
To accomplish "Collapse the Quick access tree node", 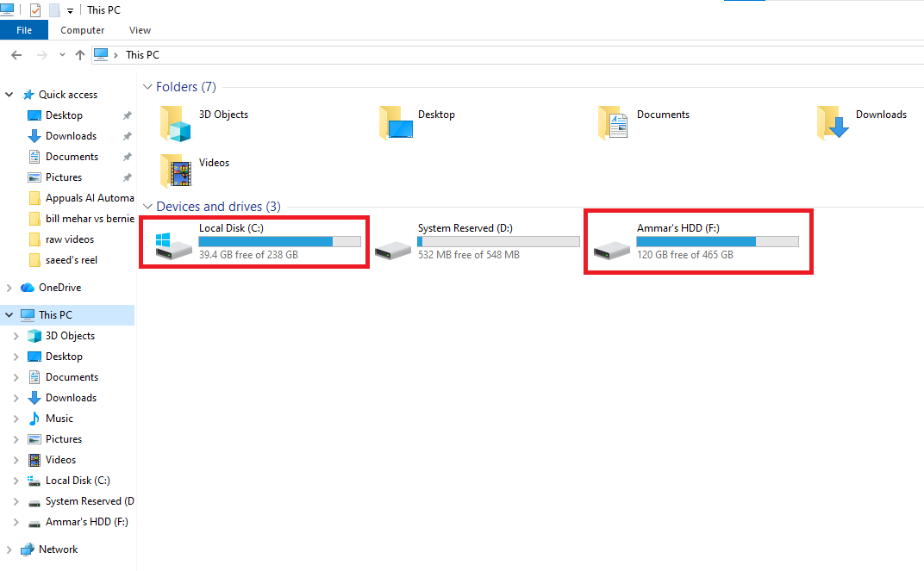I will [9, 94].
